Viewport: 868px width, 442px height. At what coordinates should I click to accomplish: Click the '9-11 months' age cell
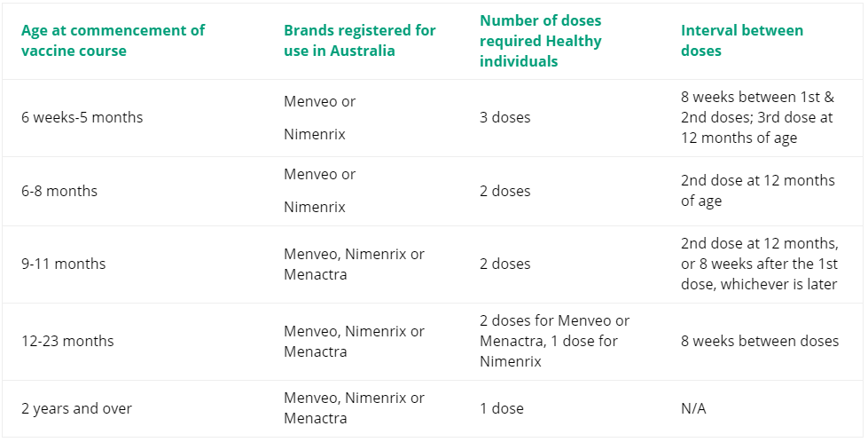(63, 264)
